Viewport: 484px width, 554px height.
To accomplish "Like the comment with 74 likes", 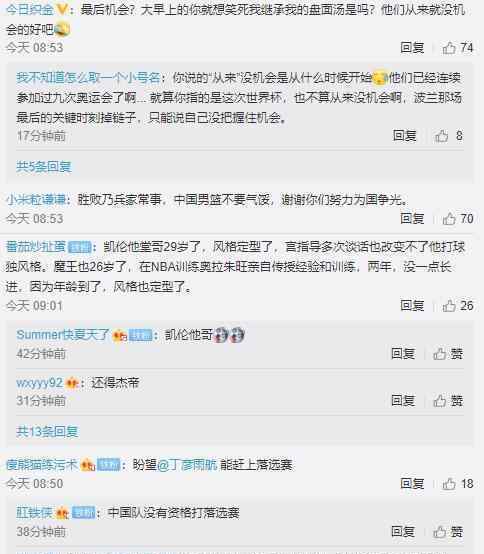I will 457,48.
